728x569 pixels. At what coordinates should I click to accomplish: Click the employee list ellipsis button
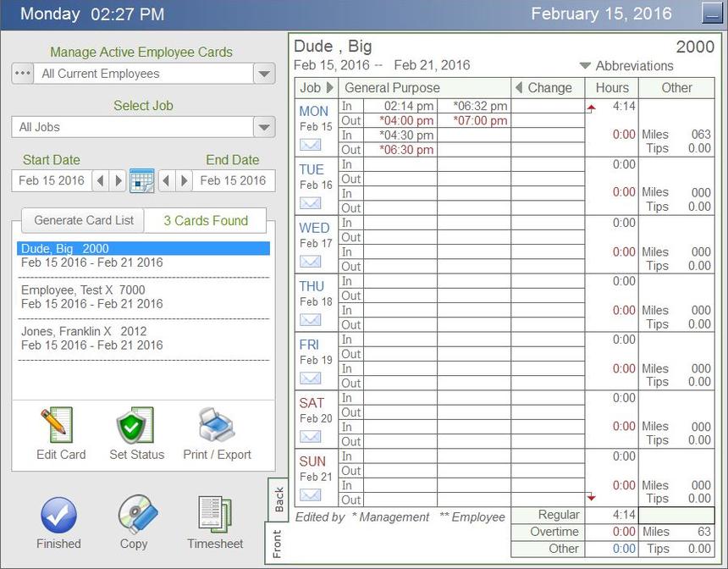pyautogui.click(x=23, y=73)
